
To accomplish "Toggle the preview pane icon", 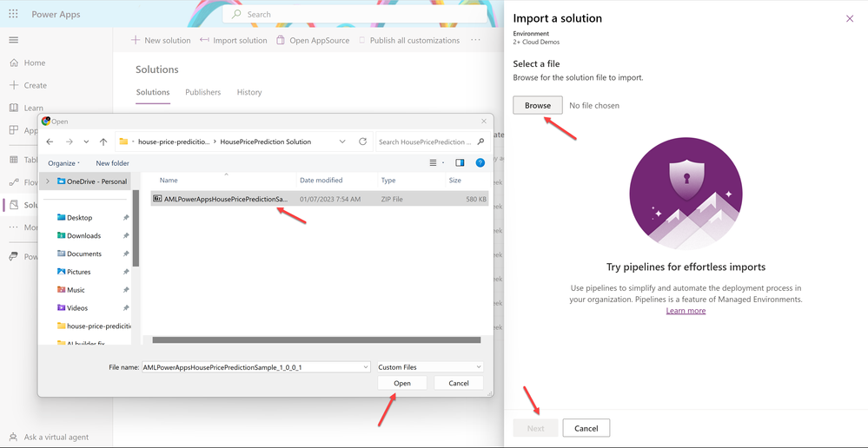I will [x=460, y=162].
